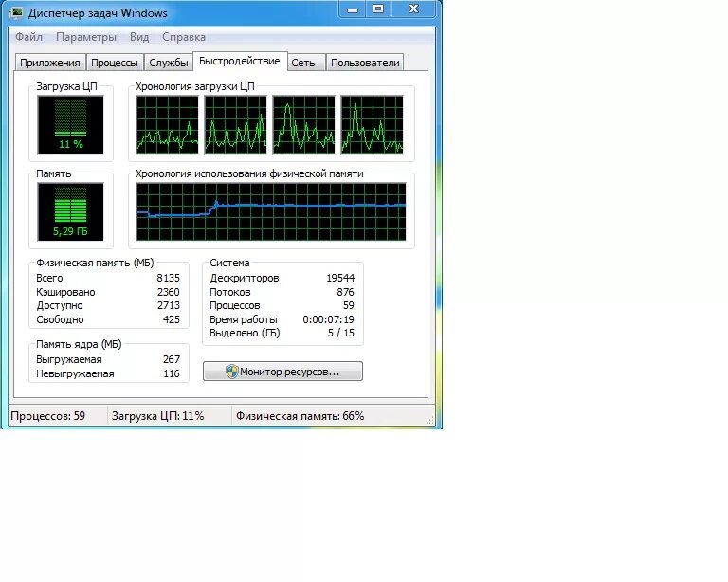This screenshot has height=582, width=728.
Task: Click the Выгружаемая value 267
Action: tap(172, 359)
